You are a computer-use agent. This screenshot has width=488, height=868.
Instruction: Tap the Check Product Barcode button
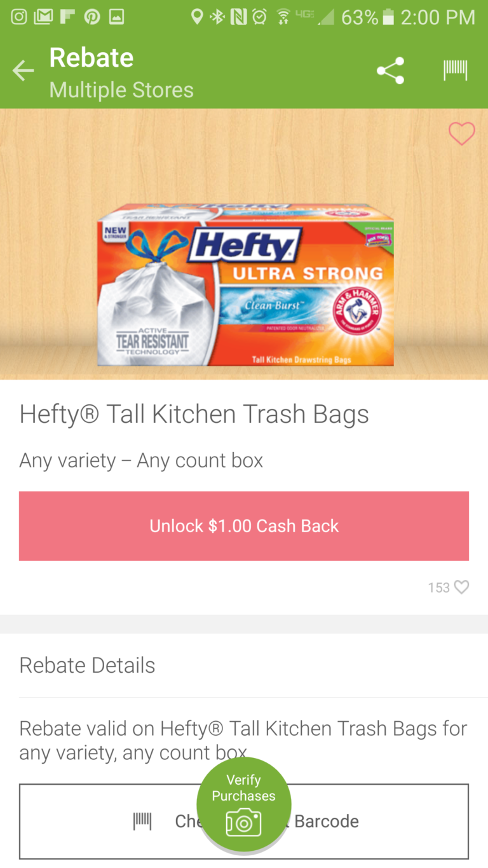244,822
